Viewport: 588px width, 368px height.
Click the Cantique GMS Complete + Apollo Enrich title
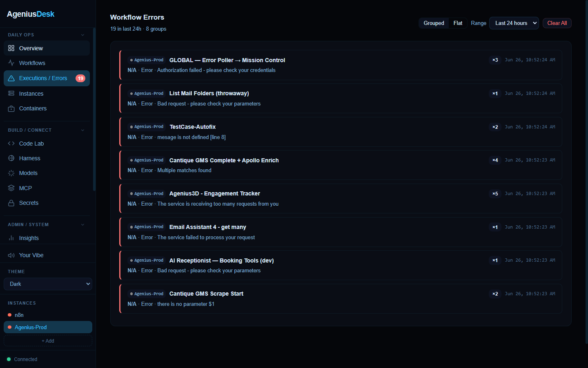[224, 160]
